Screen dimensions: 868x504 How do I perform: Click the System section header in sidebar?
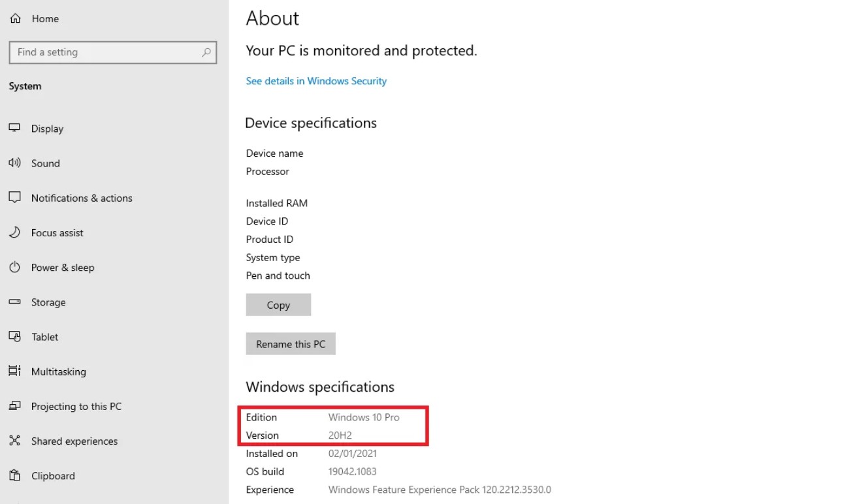(x=25, y=86)
